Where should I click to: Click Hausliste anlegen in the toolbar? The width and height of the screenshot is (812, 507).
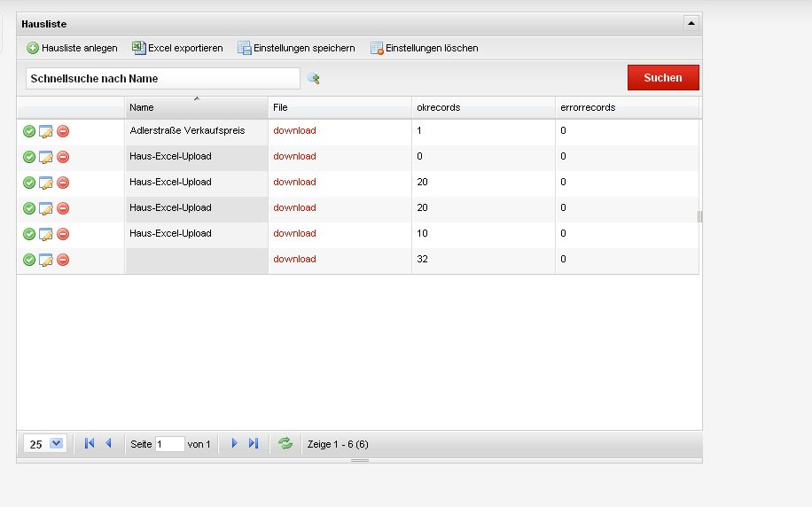[72, 48]
